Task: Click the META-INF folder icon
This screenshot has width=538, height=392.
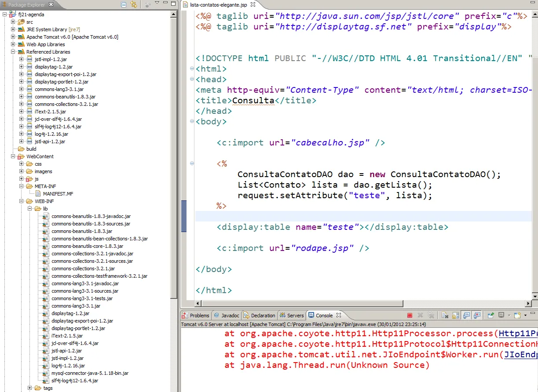Action: click(x=30, y=186)
